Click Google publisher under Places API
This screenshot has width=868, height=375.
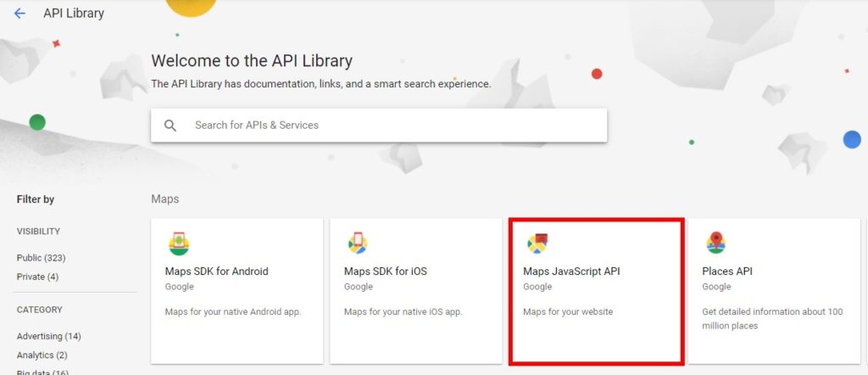click(x=716, y=287)
